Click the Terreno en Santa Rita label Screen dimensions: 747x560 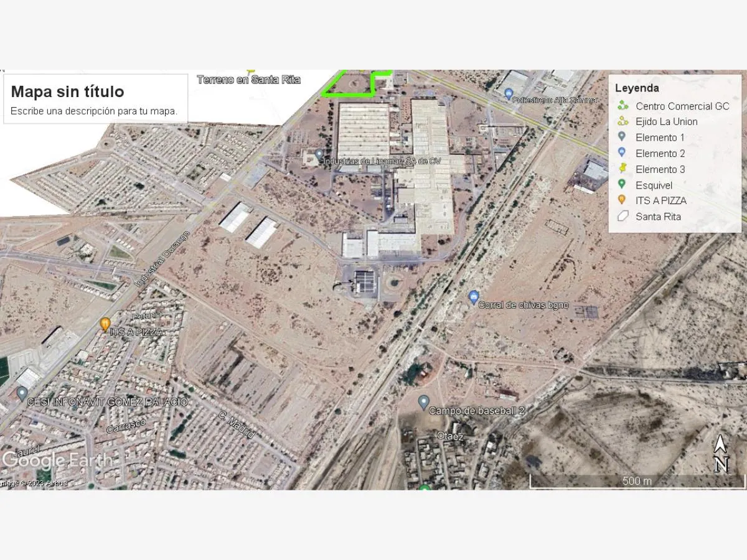tap(249, 80)
